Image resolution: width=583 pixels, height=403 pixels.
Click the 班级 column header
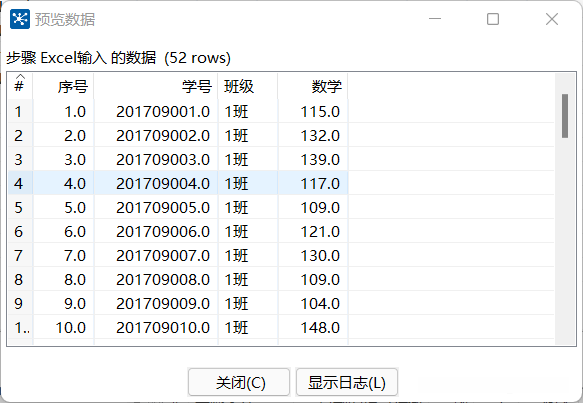coord(248,87)
